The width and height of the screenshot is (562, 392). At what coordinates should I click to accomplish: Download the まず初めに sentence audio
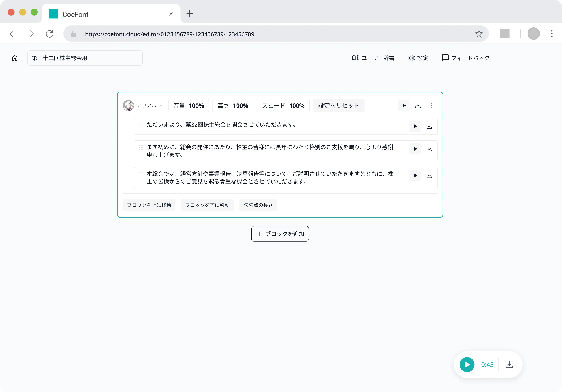click(429, 149)
